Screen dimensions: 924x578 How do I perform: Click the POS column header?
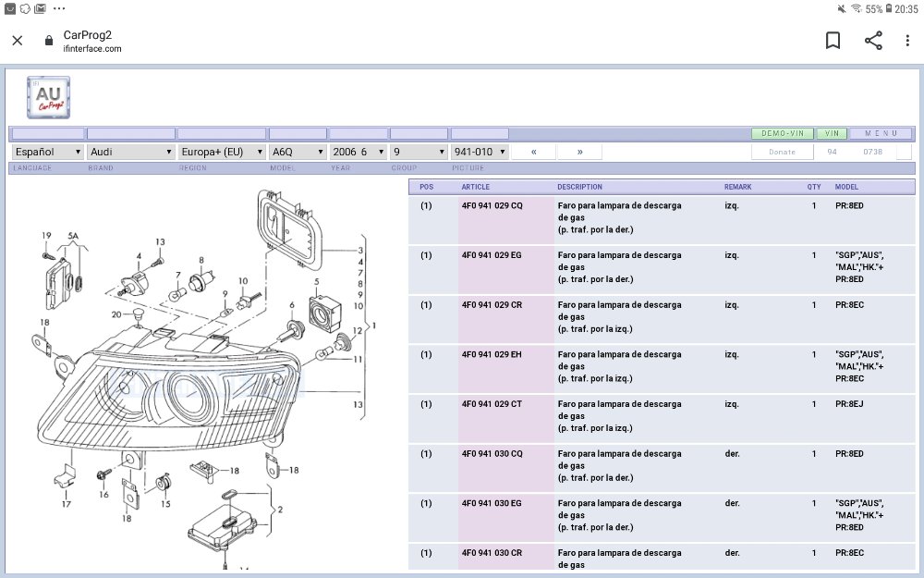point(427,187)
